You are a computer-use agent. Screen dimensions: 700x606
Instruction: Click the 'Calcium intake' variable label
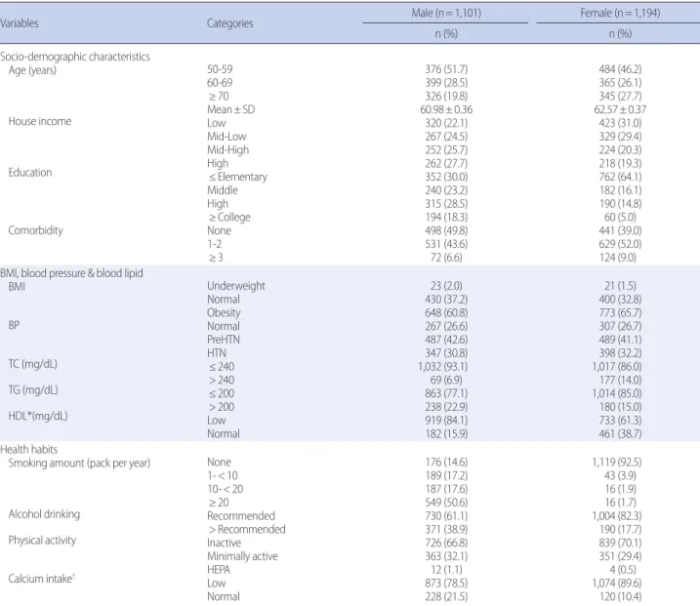41,579
